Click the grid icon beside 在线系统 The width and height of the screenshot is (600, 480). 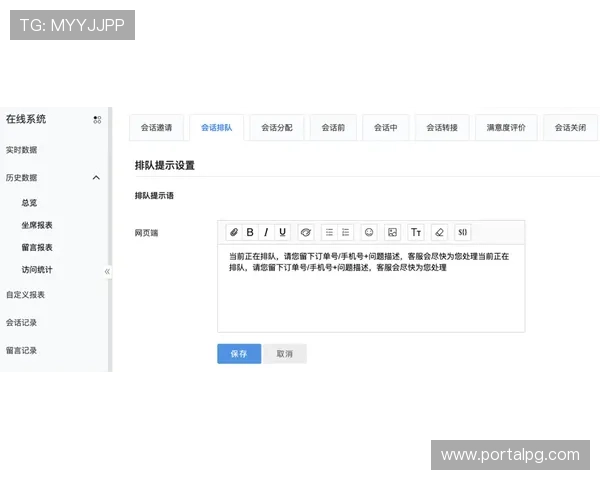tap(97, 120)
